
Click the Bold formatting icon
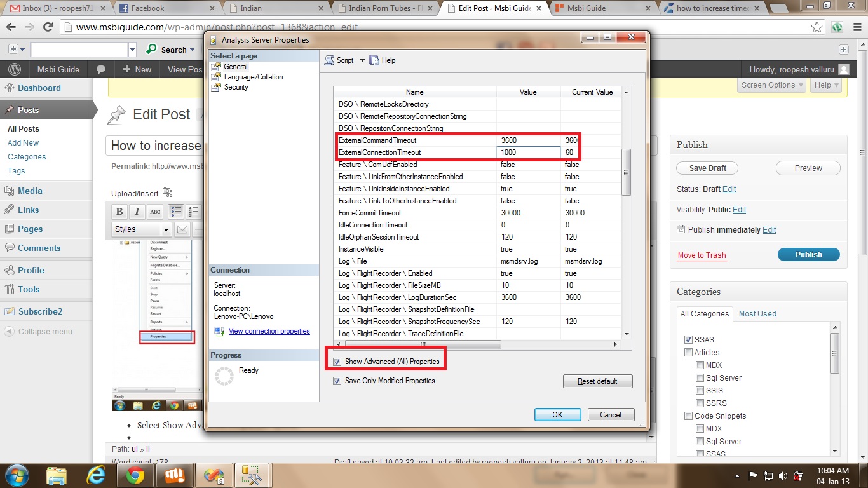click(x=119, y=211)
